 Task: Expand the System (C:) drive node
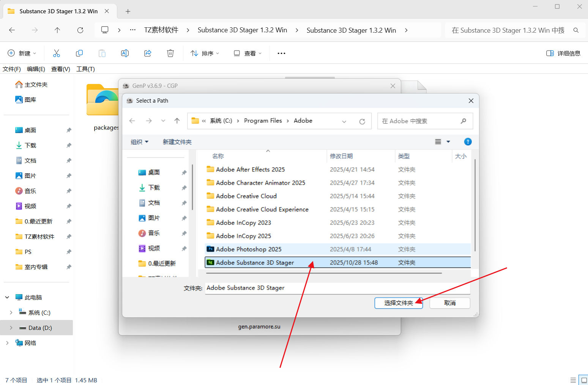(11, 312)
